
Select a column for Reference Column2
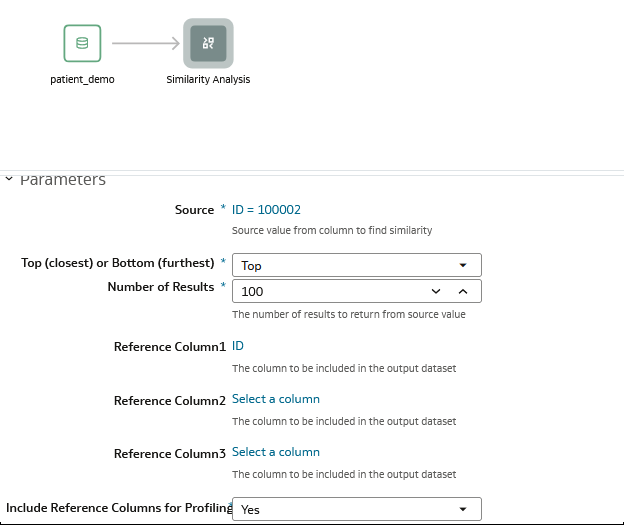(x=276, y=399)
